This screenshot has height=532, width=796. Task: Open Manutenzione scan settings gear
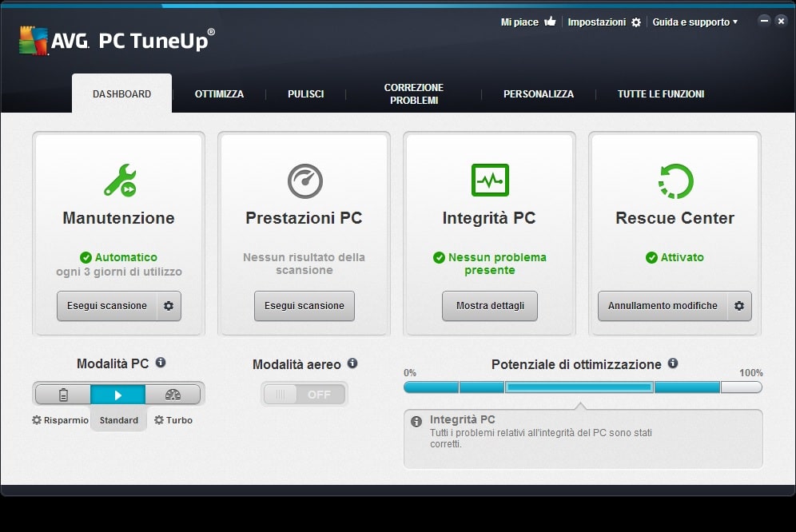pyautogui.click(x=169, y=306)
